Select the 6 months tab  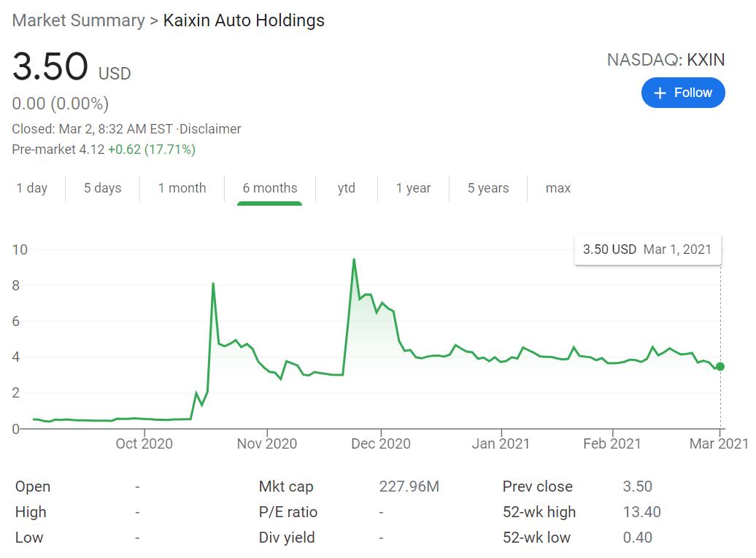pyautogui.click(x=270, y=188)
